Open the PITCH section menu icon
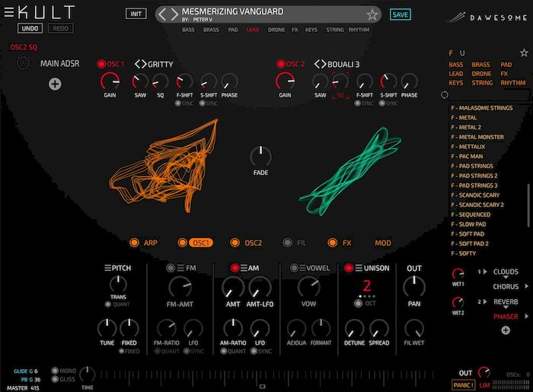Viewport: 533px width, 392px height. (x=107, y=268)
